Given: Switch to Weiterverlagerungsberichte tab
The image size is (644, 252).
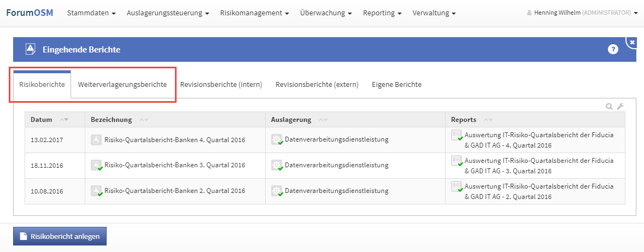Looking at the screenshot, I should tap(122, 85).
